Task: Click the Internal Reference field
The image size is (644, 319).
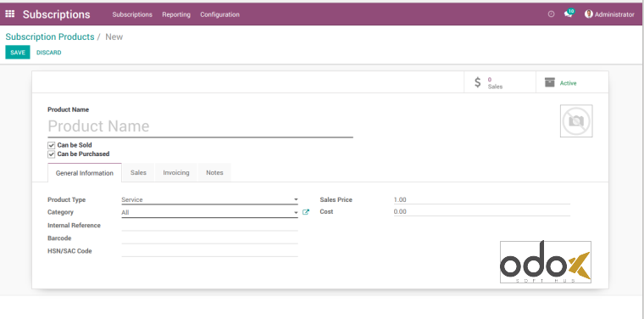Action: 209,226
